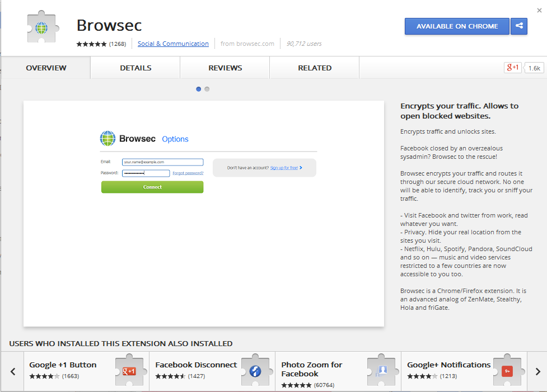
Task: Click the '90,712 users' text
Action: pyautogui.click(x=304, y=44)
